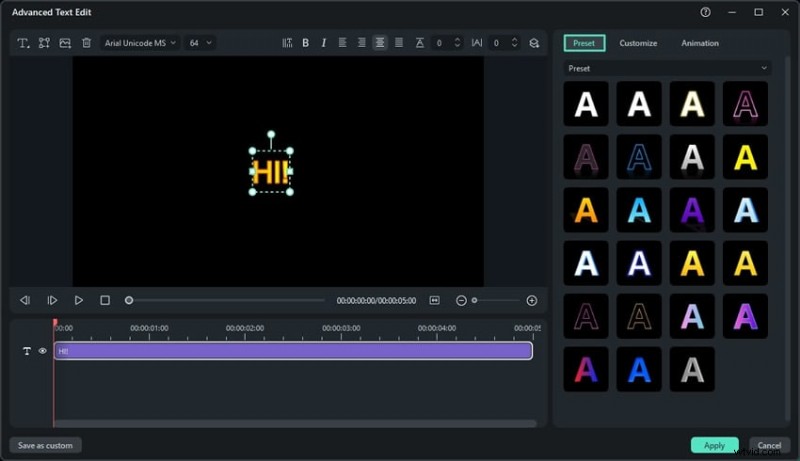
Task: Click the Stop playback button
Action: point(105,300)
